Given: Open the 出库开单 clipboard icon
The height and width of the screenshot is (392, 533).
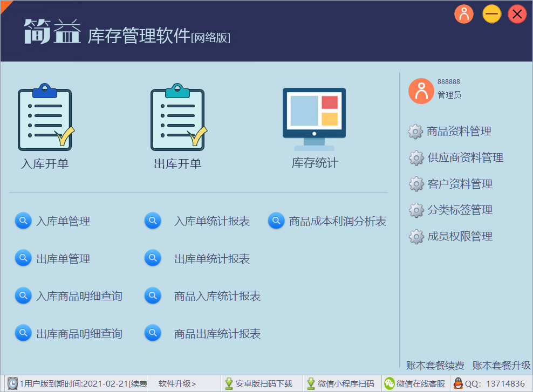Looking at the screenshot, I should [179, 117].
